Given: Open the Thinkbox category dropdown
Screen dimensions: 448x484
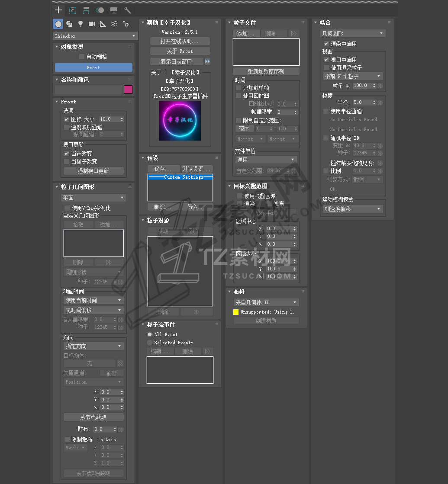Looking at the screenshot, I should tap(95, 36).
